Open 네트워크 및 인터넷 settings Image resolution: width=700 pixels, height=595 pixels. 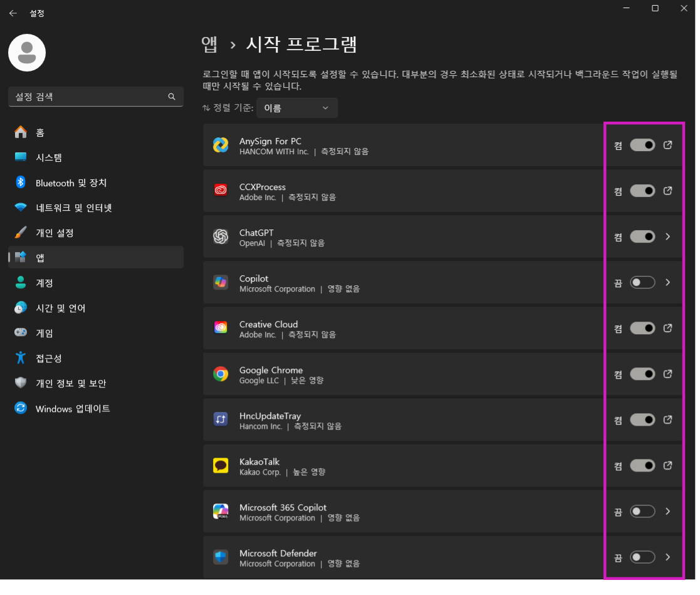click(x=96, y=208)
